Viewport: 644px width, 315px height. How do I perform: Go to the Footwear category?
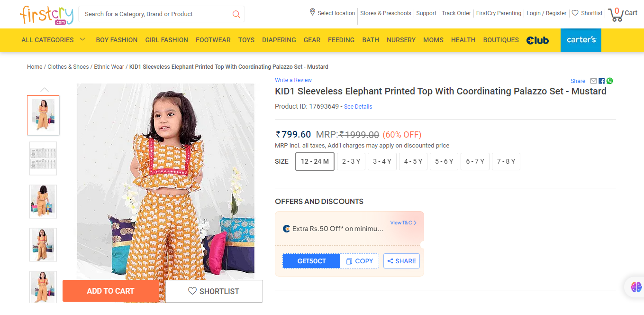(x=213, y=40)
